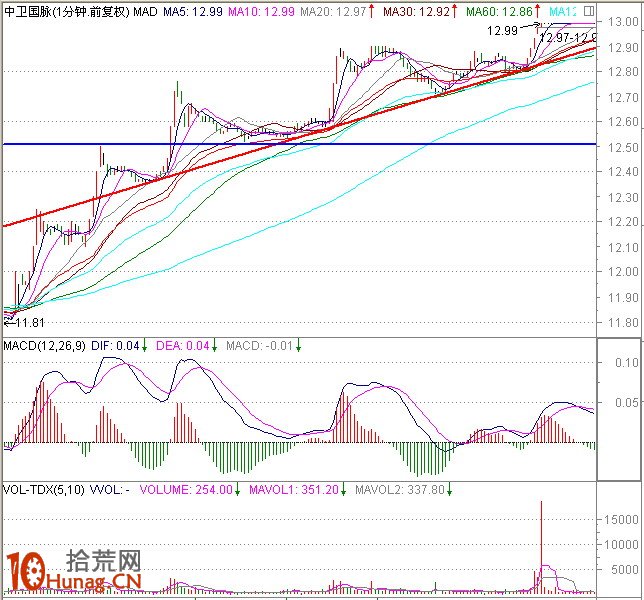Click the MACD(12,26,9) indicator title
This screenshot has width=644, height=600.
44,346
